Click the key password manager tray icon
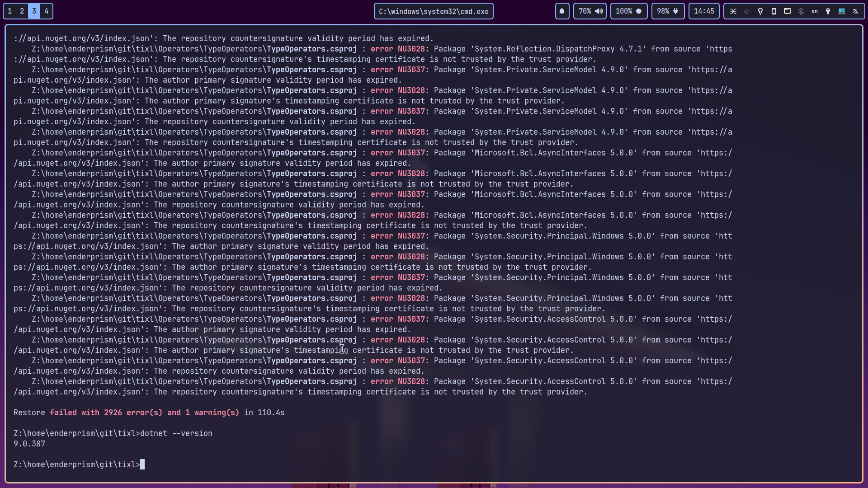The height and width of the screenshot is (488, 868). (x=828, y=11)
